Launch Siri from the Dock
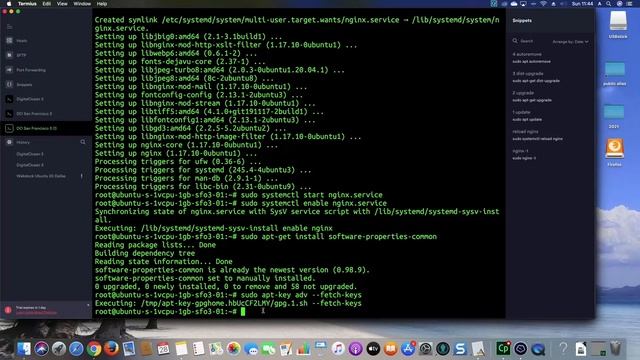This screenshot has height=360, width=640. [41, 349]
